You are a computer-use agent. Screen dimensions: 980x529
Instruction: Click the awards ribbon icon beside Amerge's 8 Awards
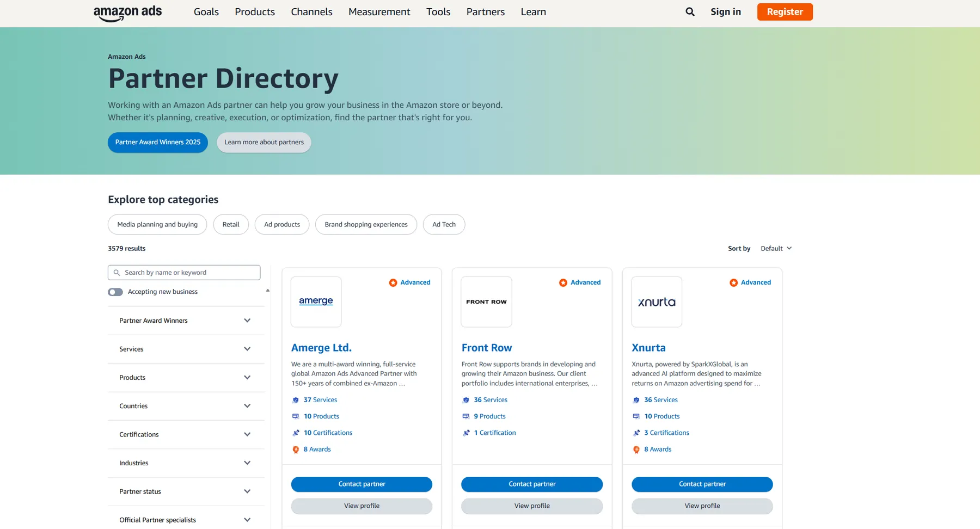[296, 450]
